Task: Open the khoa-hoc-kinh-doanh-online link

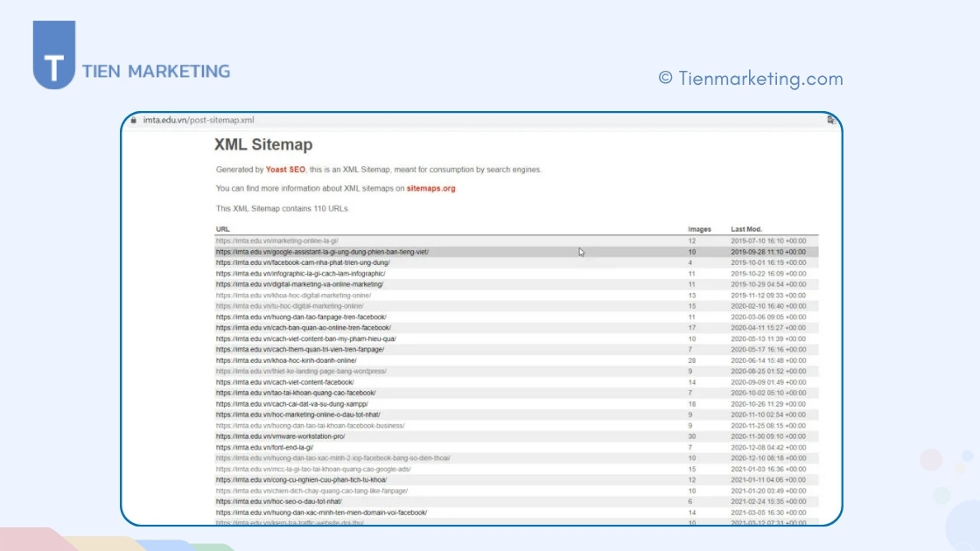Action: [286, 360]
